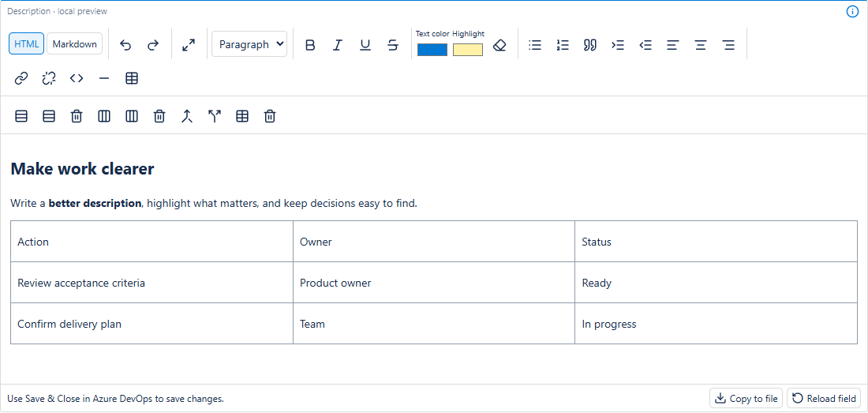Viewport: 868px width, 413px height.
Task: Toggle strikethrough formatting
Action: coord(393,45)
